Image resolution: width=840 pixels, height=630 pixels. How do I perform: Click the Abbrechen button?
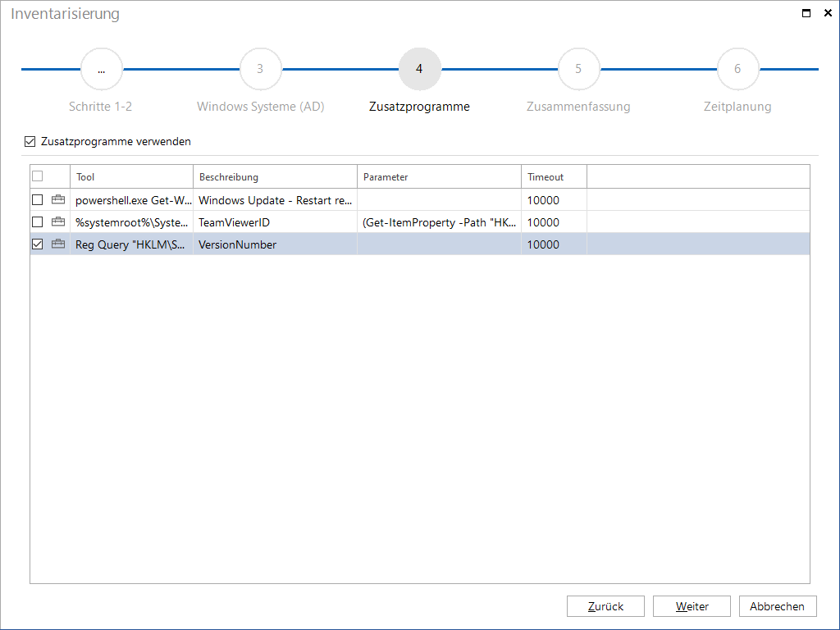[x=778, y=606]
